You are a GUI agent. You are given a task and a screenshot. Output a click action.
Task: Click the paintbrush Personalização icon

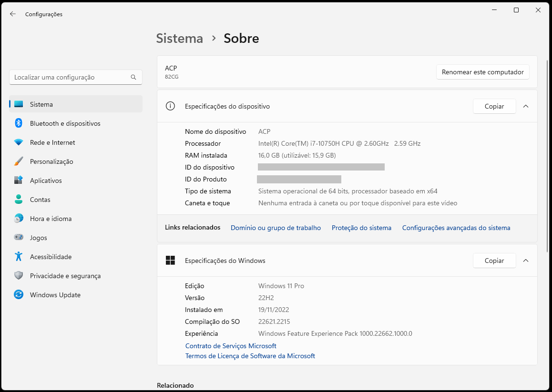tap(19, 161)
